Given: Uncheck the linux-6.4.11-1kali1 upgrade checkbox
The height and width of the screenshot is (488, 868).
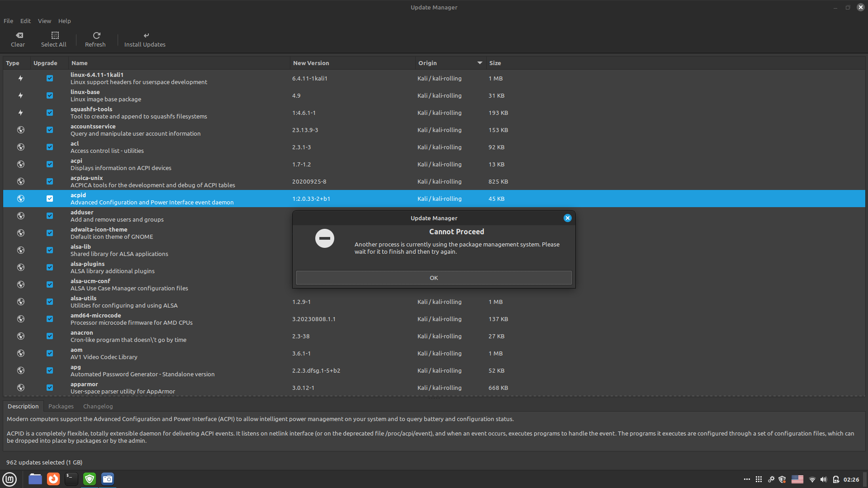Looking at the screenshot, I should (50, 78).
